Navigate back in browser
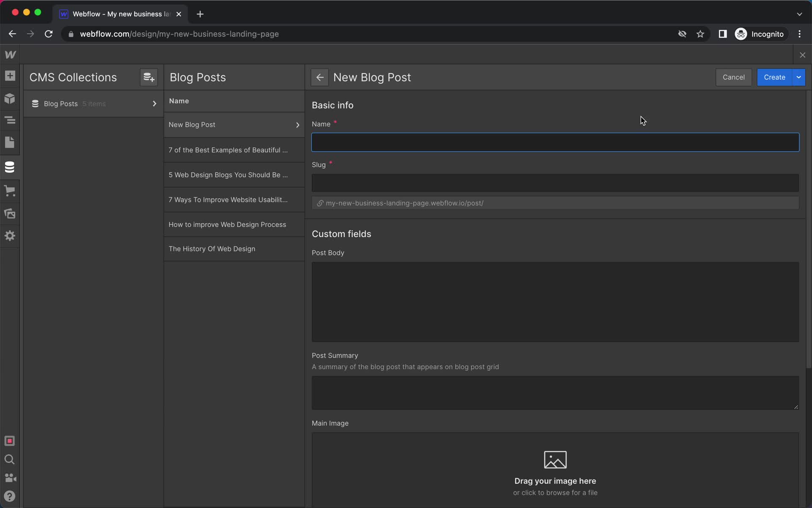The height and width of the screenshot is (508, 812). point(12,34)
